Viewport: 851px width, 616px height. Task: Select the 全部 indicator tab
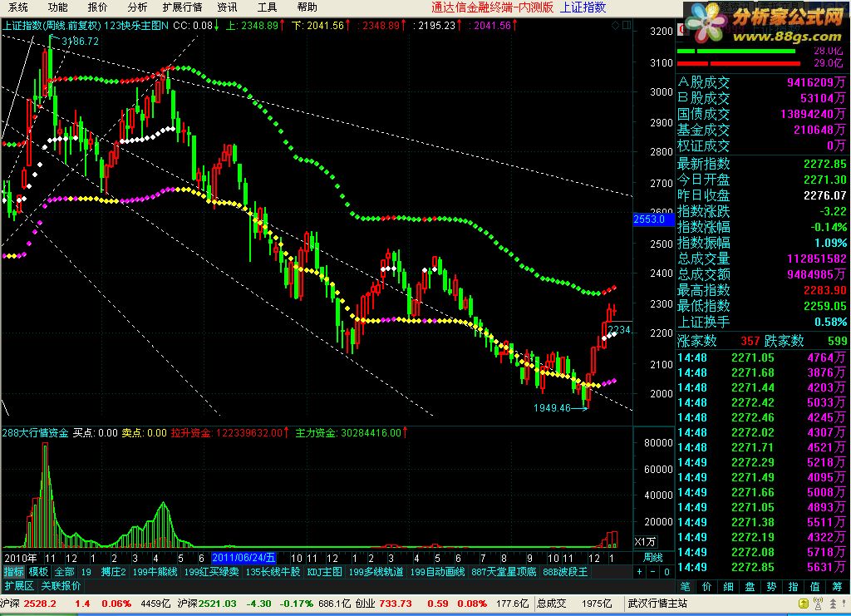[64, 571]
